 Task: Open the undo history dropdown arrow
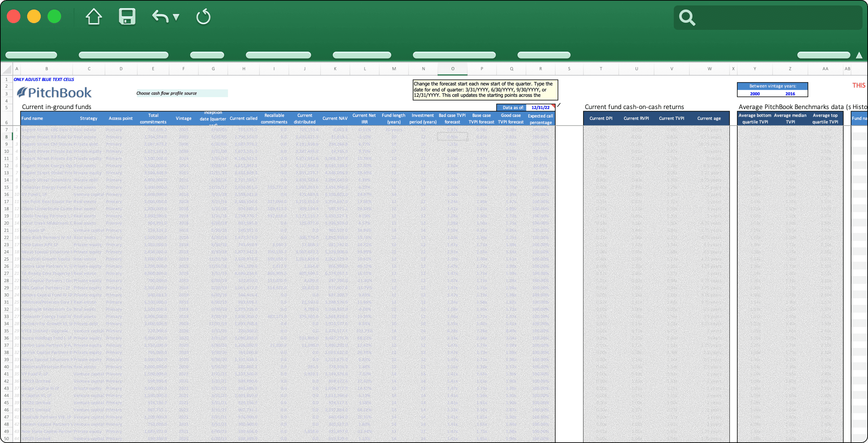pos(176,17)
